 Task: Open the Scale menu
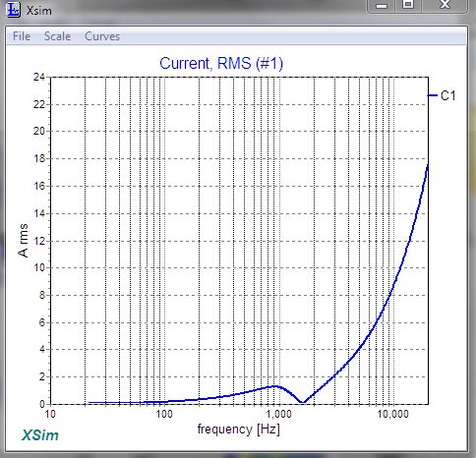[57, 36]
